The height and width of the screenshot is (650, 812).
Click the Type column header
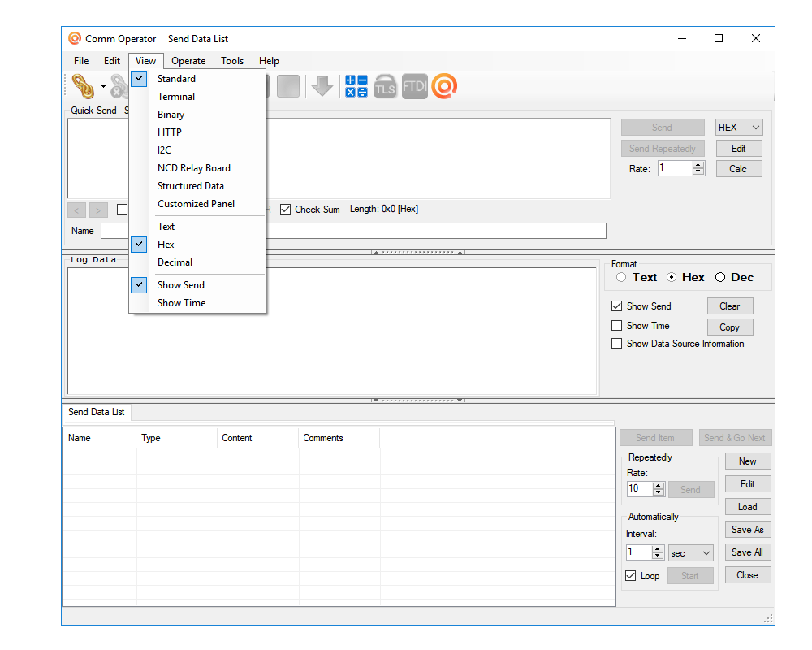(177, 438)
